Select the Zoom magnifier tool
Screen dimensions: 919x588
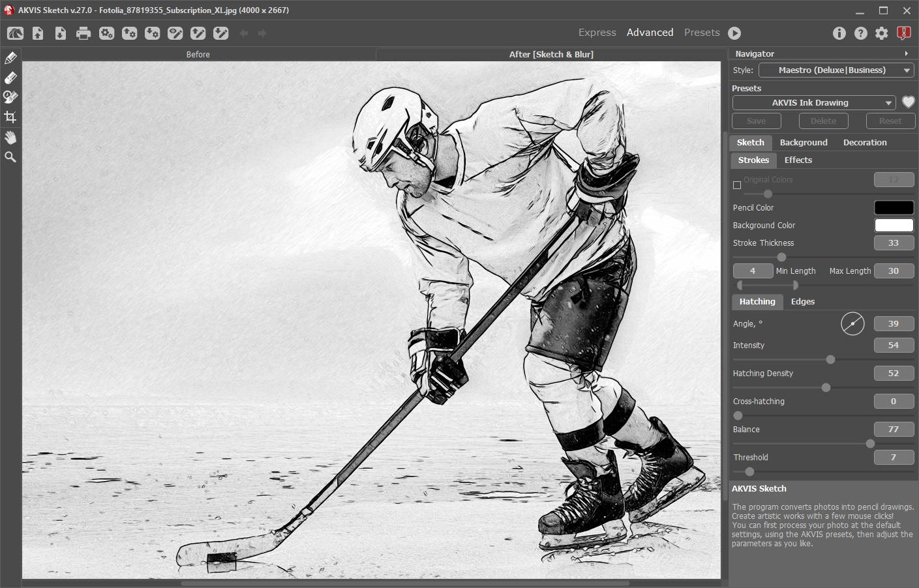pyautogui.click(x=10, y=157)
